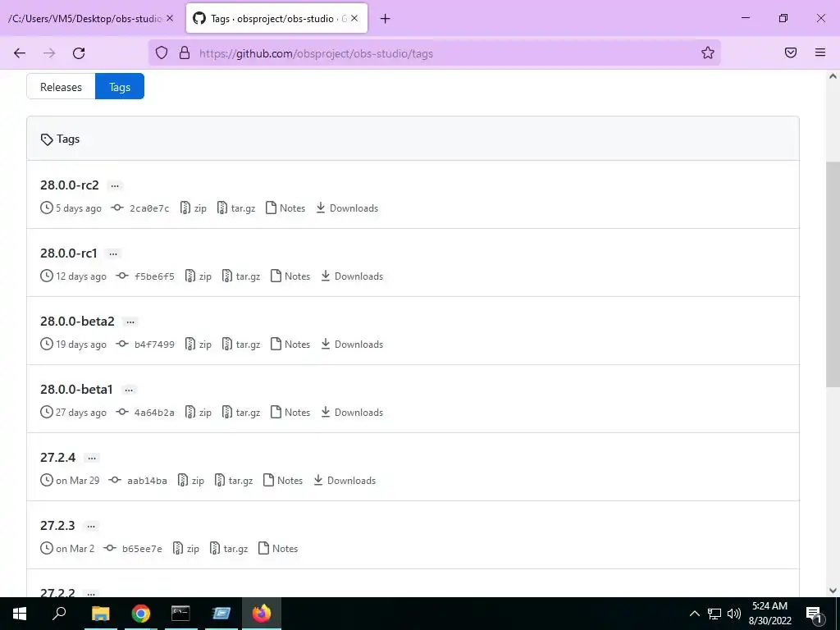Click the forward navigation arrow
This screenshot has width=840, height=630.
tap(49, 53)
